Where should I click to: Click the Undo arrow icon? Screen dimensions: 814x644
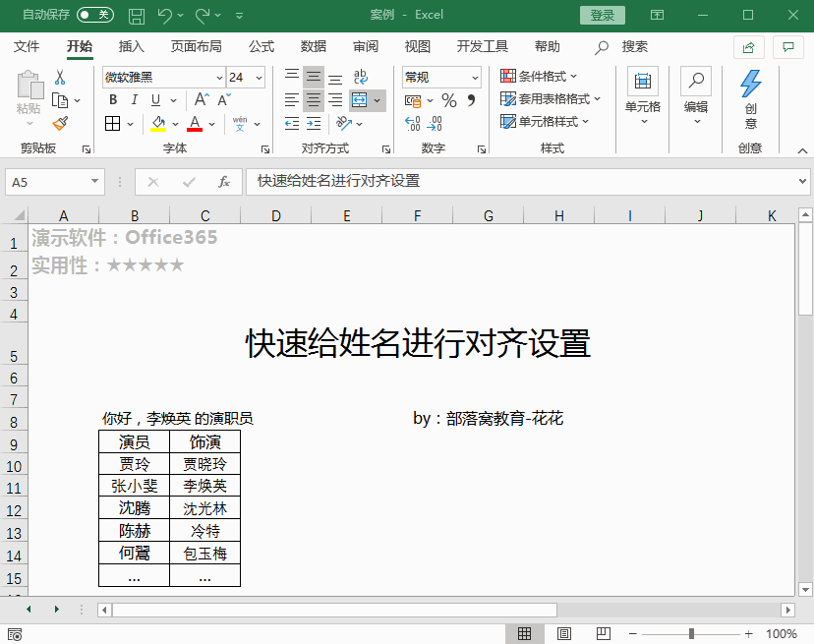(x=165, y=16)
